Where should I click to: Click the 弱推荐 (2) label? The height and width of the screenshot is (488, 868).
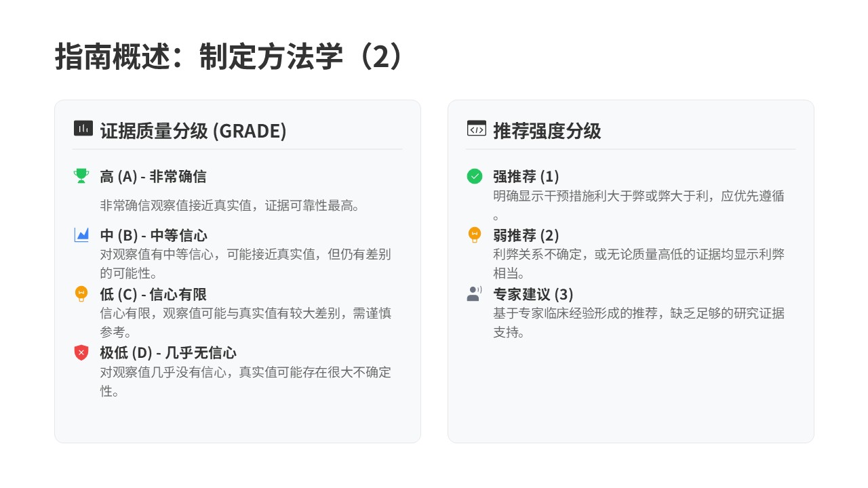point(526,236)
